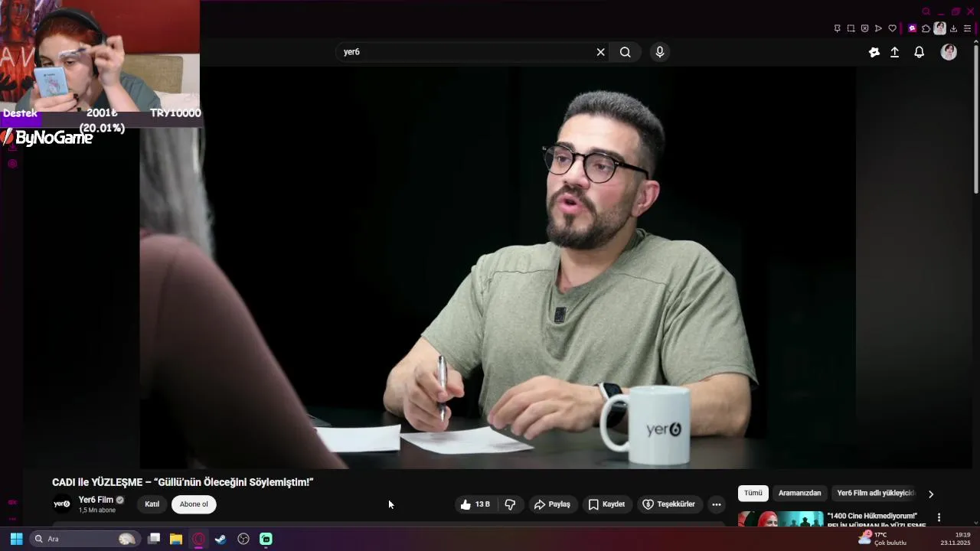The width and height of the screenshot is (980, 551).
Task: Click the page vertical scrollbar thumb
Action: tap(975, 119)
